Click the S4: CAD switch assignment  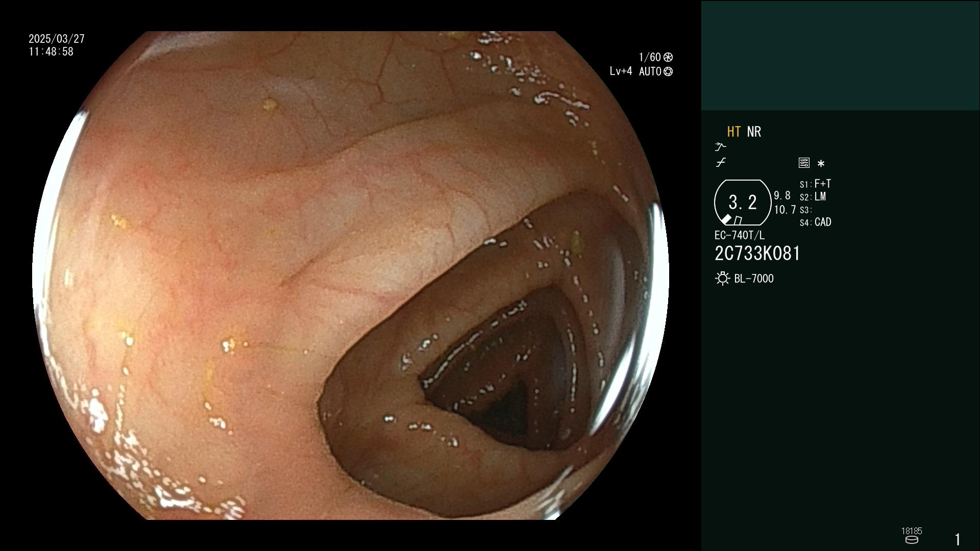pos(816,222)
